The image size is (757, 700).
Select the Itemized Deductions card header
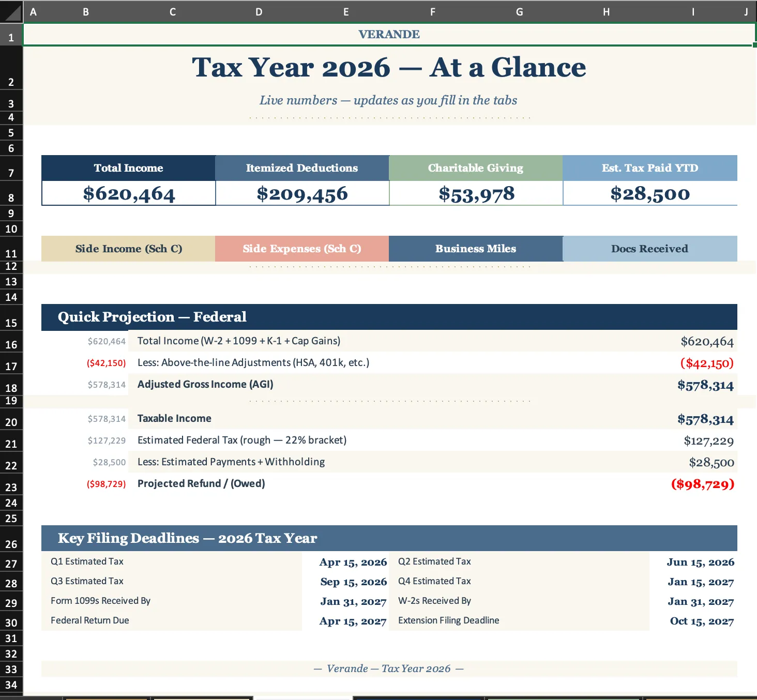click(x=302, y=168)
